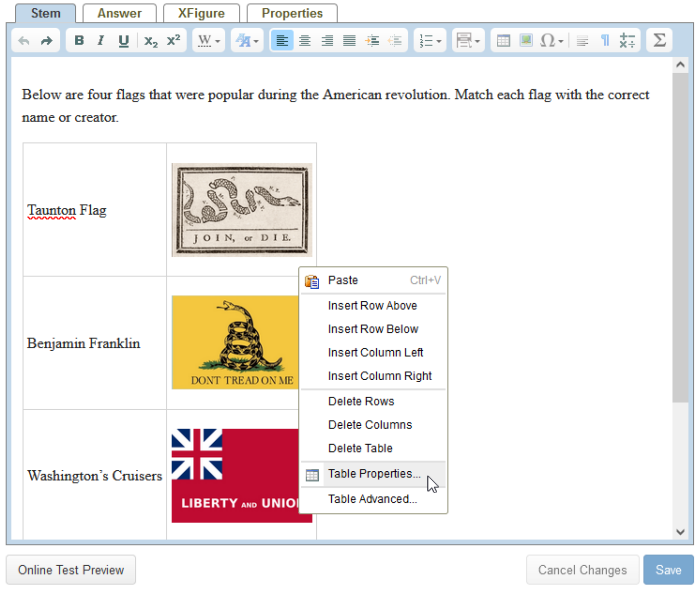The image size is (700, 590).
Task: Switch to the XFigure tab
Action: pyautogui.click(x=201, y=14)
